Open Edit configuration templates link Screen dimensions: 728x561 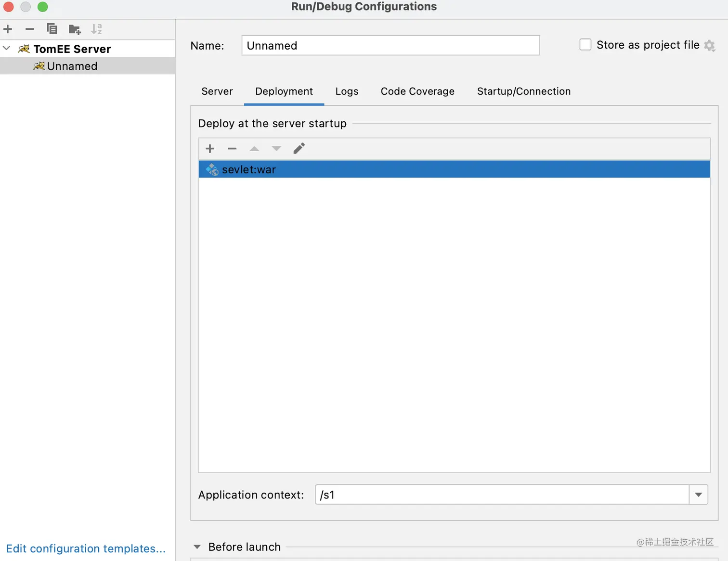86,548
